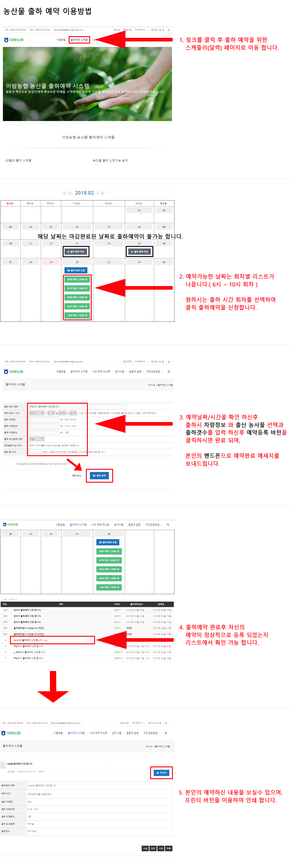This screenshot has height=868, width=290.
Task: Go to previous month arrow beside 2019.02
Action: 69,193
